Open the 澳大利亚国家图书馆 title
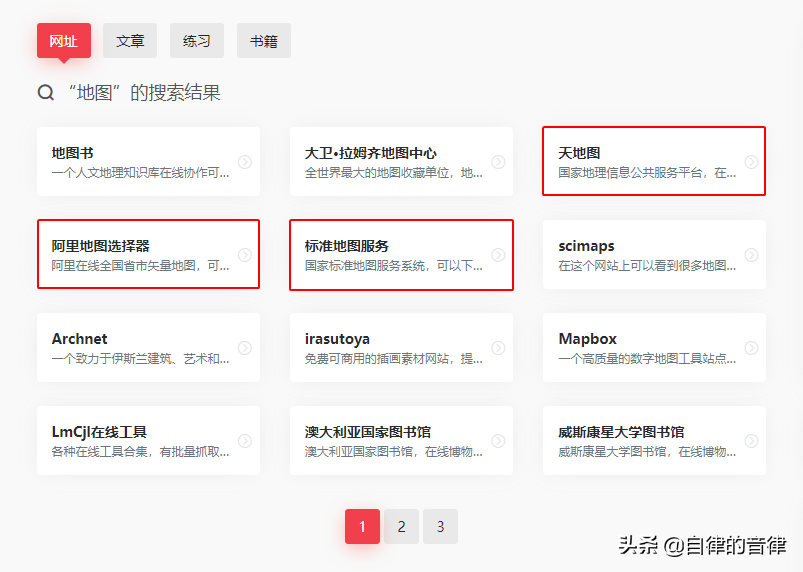This screenshot has height=572, width=803. coord(368,432)
